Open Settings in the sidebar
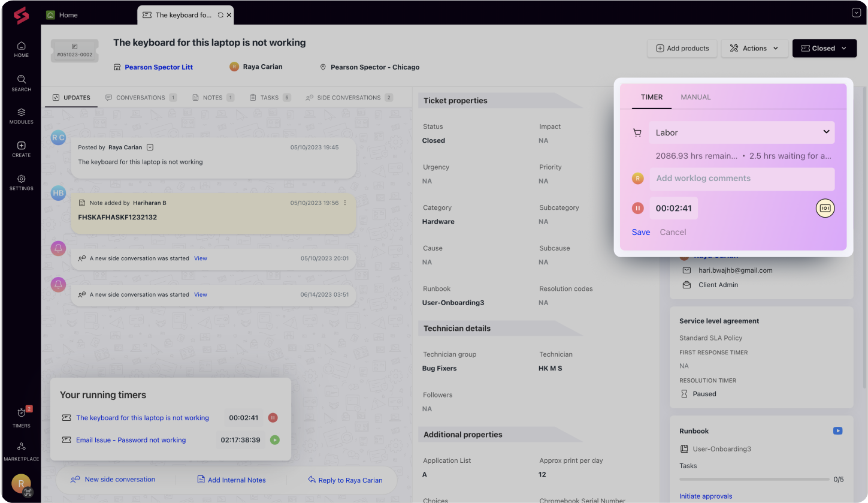The height and width of the screenshot is (503, 868). pyautogui.click(x=21, y=182)
